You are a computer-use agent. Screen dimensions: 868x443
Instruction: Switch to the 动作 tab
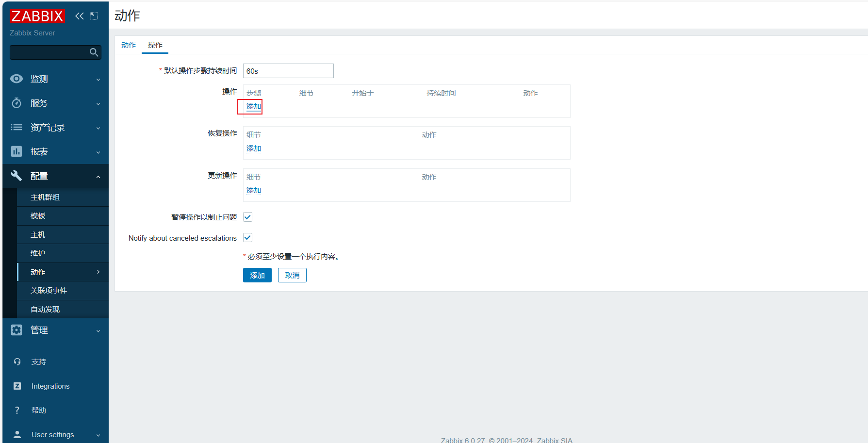[129, 45]
